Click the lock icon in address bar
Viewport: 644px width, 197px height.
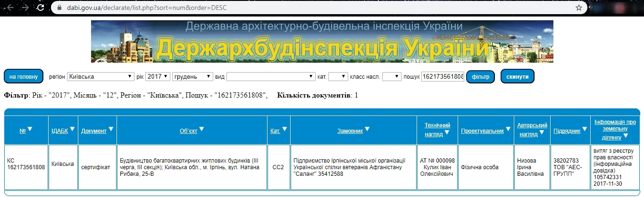click(59, 8)
